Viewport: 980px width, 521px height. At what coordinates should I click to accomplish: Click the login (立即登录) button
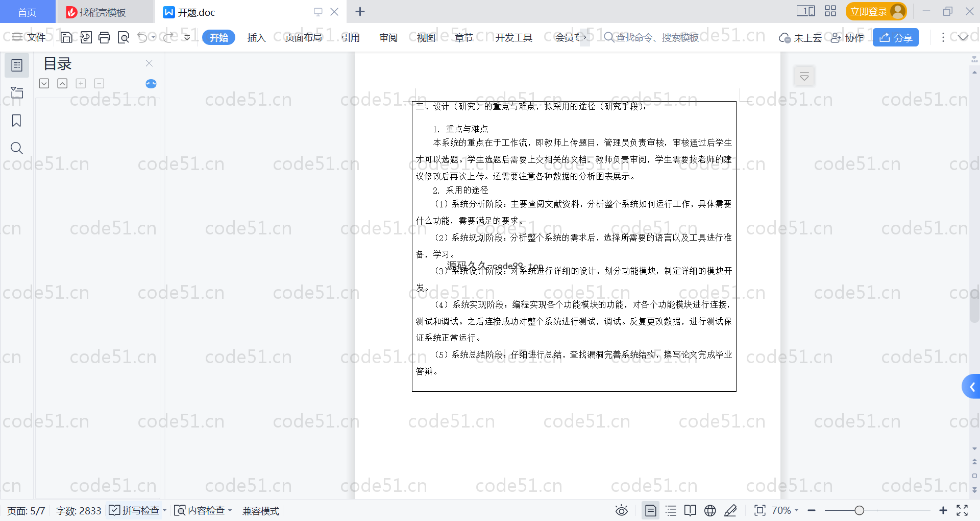pos(875,11)
